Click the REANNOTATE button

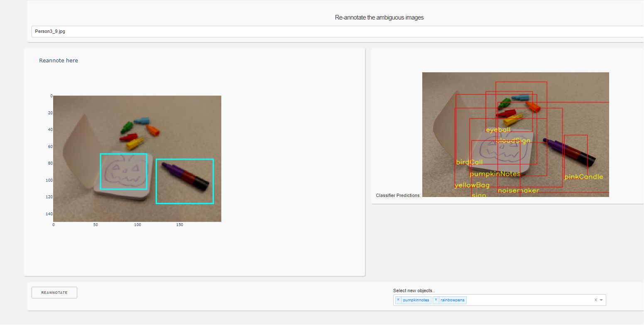tap(54, 293)
